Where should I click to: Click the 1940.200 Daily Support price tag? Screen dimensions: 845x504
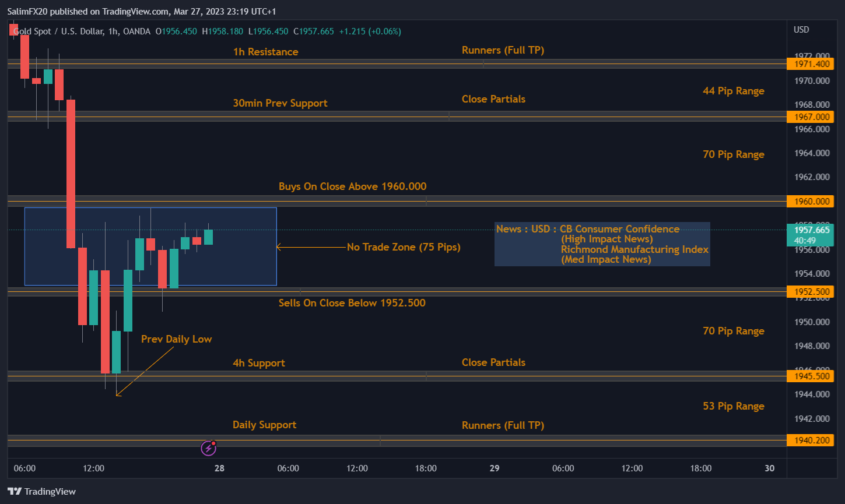point(809,440)
